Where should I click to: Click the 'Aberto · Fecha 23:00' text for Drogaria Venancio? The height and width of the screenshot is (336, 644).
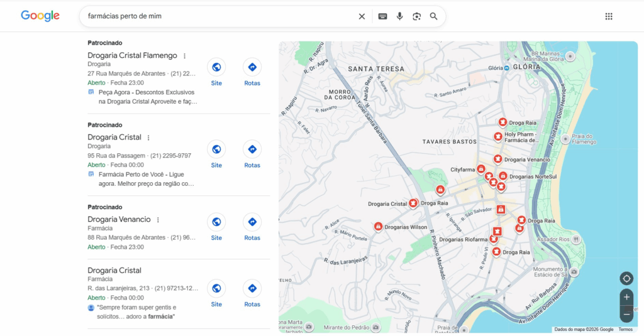point(116,247)
